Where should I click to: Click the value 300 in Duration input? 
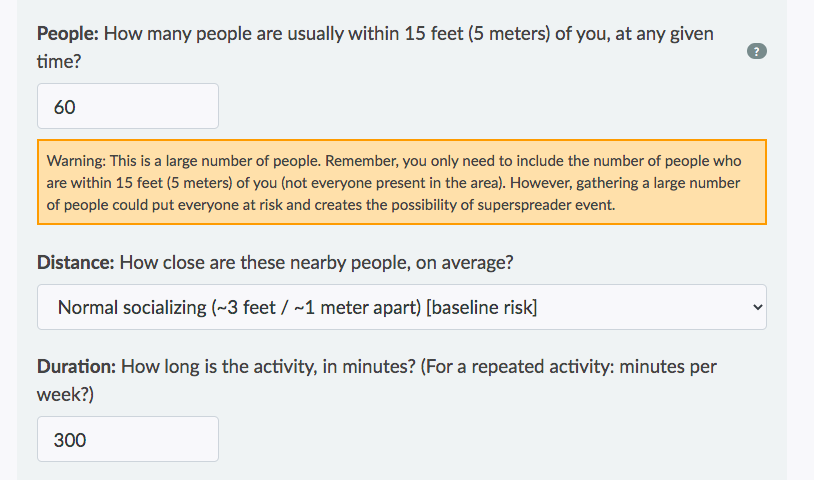tap(70, 439)
